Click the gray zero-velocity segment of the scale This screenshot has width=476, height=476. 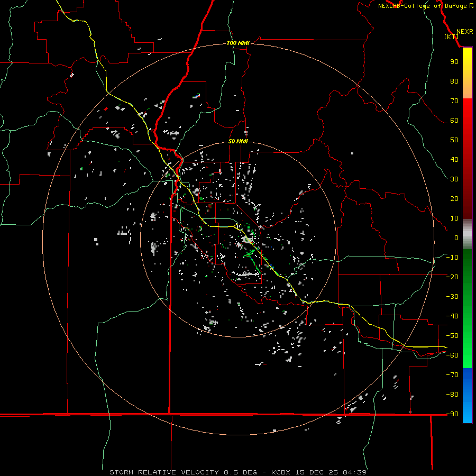click(x=467, y=234)
